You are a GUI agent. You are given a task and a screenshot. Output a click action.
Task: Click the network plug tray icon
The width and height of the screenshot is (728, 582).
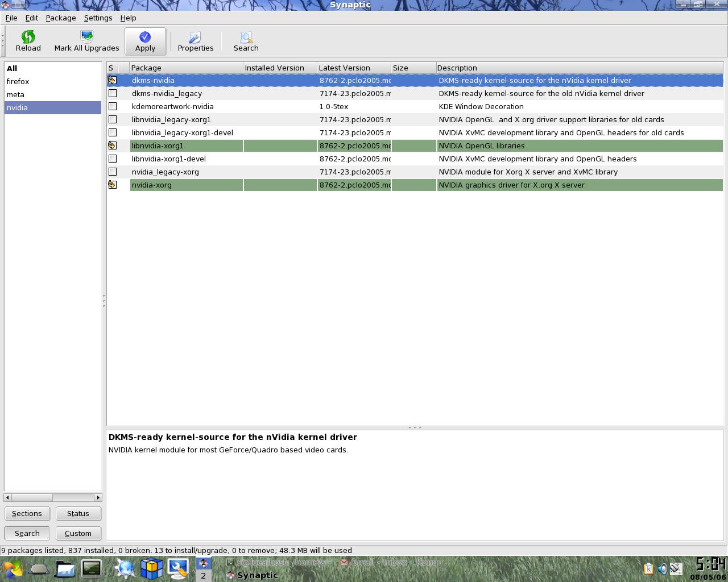click(x=676, y=568)
